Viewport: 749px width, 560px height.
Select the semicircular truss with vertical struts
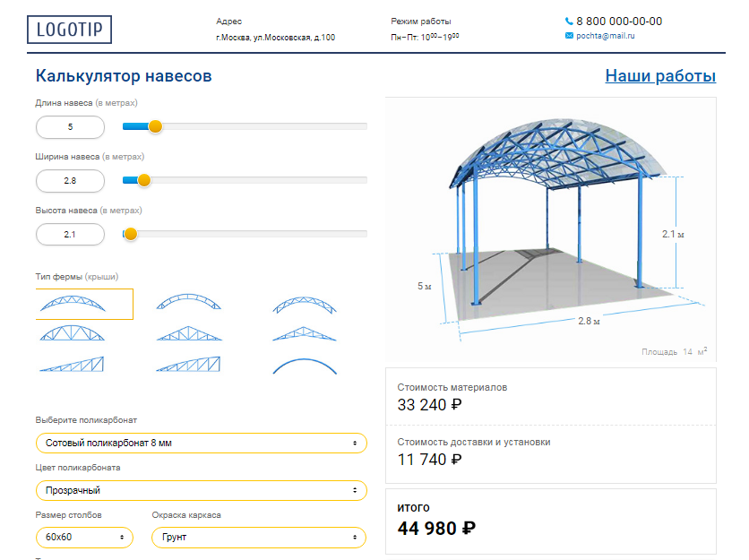73,333
